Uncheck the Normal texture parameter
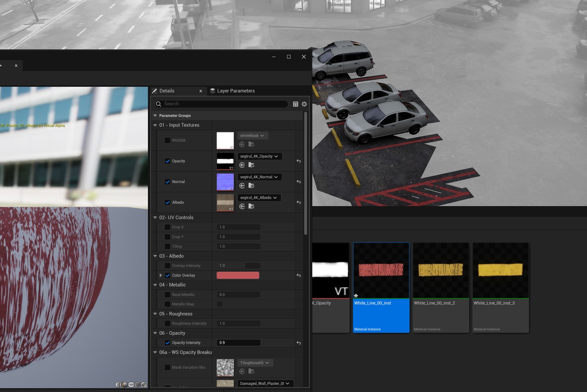Screen dimensions: 587x392 [168, 182]
